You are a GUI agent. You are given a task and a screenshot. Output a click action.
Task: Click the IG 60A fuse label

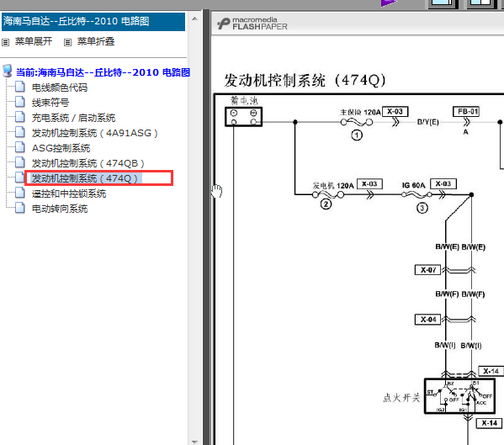[x=413, y=185]
